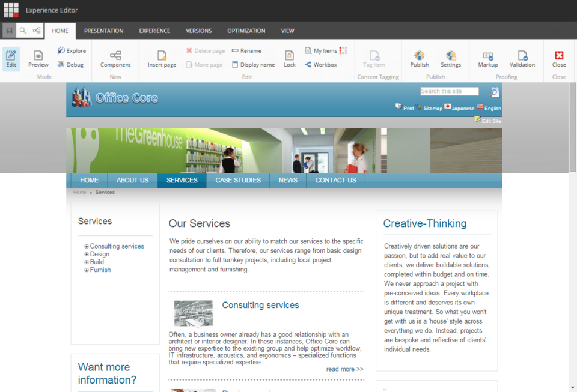Open the EXPERIENCE ribbon tab
Viewport: 577px width, 392px height.
point(154,31)
